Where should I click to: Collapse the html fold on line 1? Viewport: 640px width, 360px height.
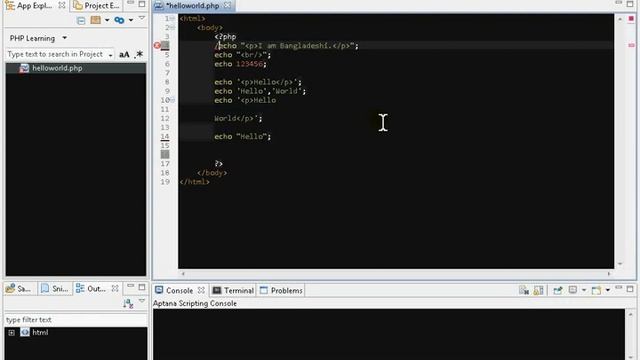[x=172, y=18]
